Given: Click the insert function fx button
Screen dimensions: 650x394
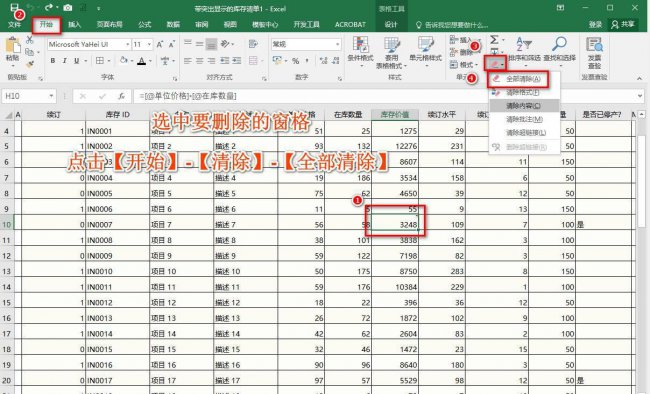Looking at the screenshot, I should tap(121, 96).
